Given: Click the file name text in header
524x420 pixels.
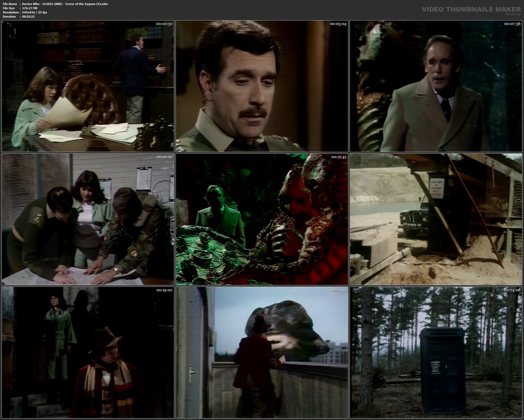Looking at the screenshot, I should [x=65, y=4].
